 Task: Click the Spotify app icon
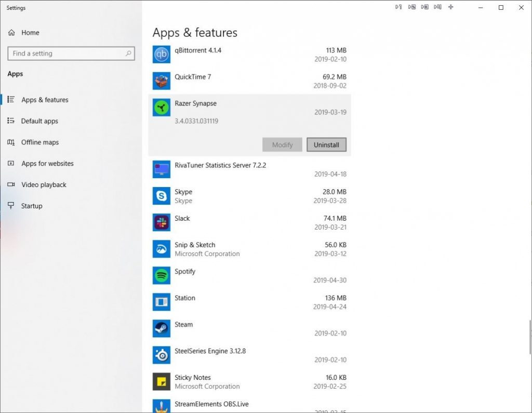point(162,275)
